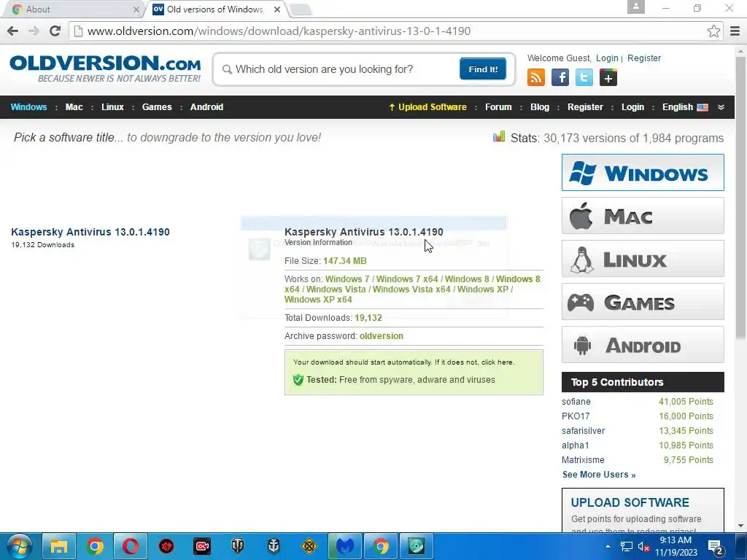Image resolution: width=747 pixels, height=560 pixels.
Task: Launch Opera from the taskbar
Action: (x=130, y=545)
